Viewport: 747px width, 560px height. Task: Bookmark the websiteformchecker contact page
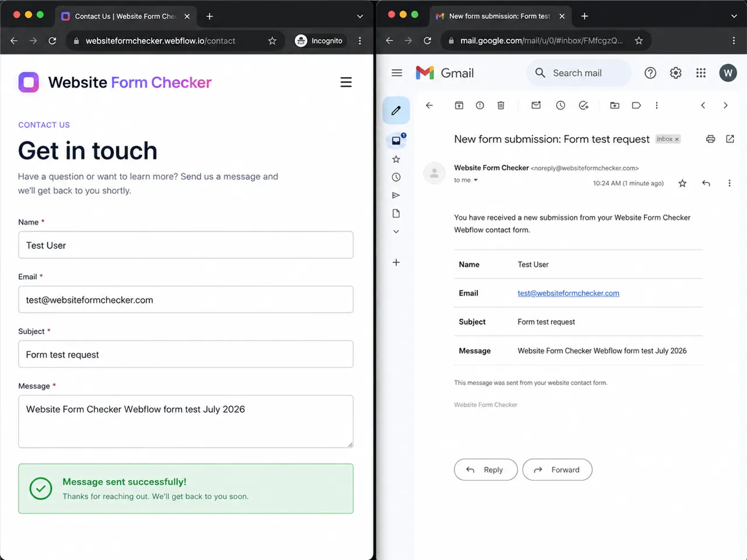click(x=272, y=41)
